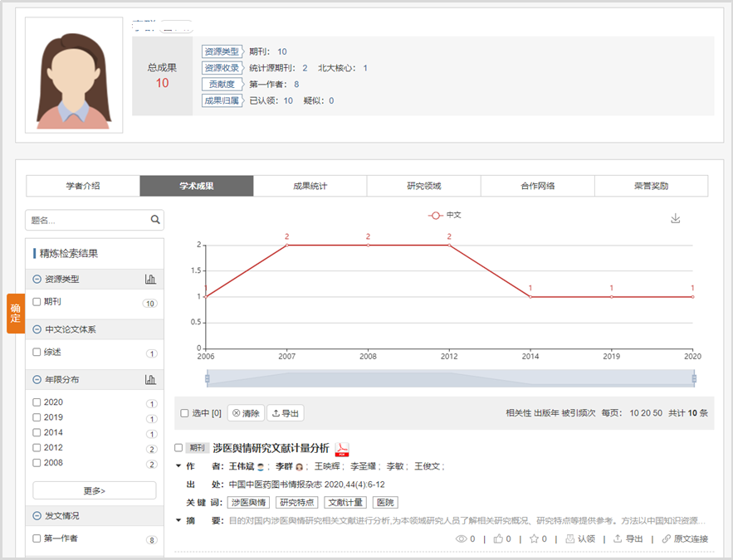Viewport: 733px width, 560px height.
Task: Collapse the 发文情况 filter section
Action: pos(37,516)
